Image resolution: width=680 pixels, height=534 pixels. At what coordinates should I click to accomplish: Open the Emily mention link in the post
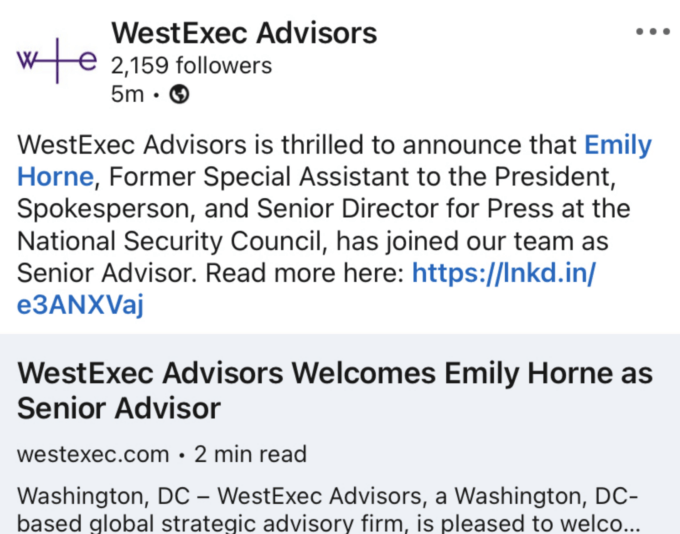point(618,144)
